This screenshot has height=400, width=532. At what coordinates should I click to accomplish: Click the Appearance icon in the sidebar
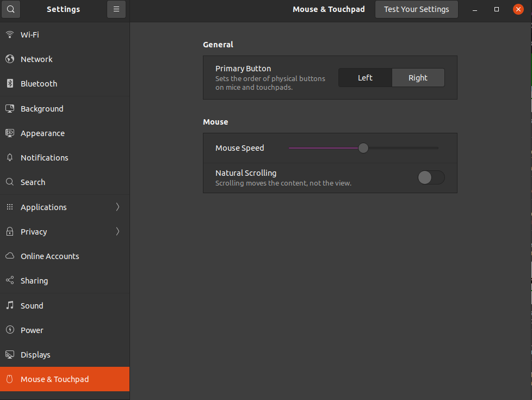tap(10, 133)
